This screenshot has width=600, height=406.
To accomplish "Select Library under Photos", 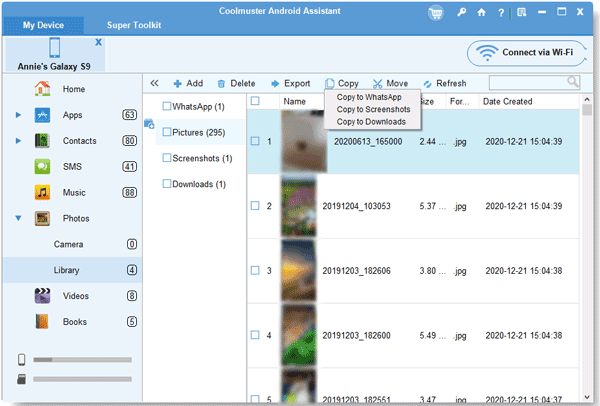I will (73, 270).
